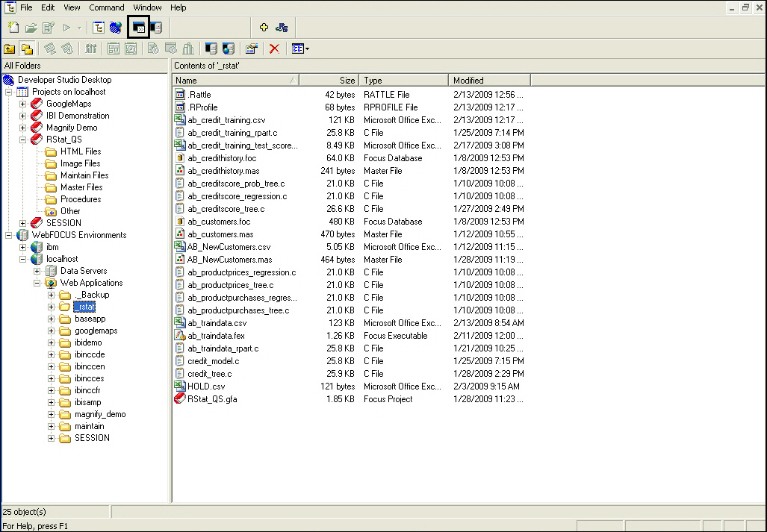Collapse the RStat_QS project
Screen dimensions: 767x532
[x=22, y=140]
